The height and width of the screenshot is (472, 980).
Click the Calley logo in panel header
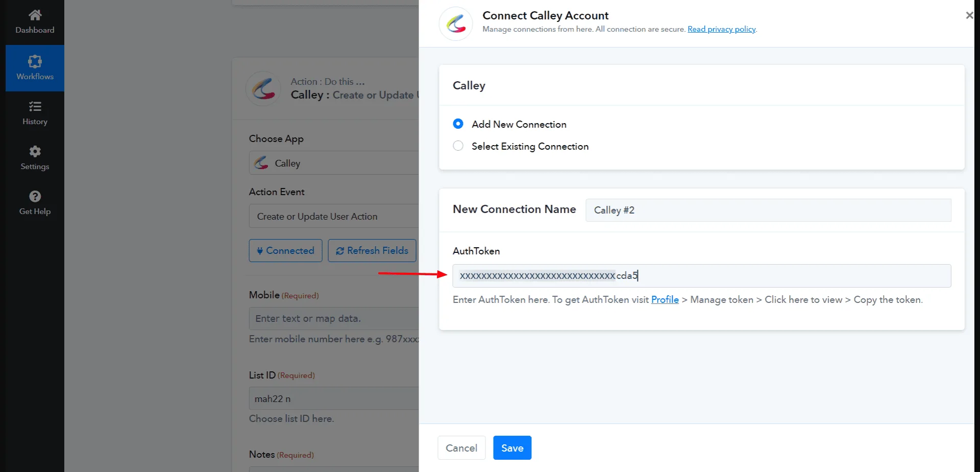(456, 23)
